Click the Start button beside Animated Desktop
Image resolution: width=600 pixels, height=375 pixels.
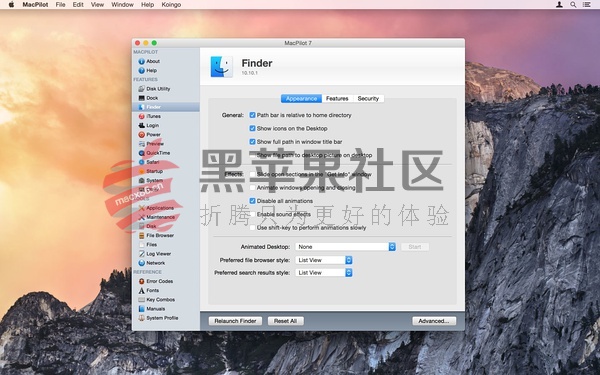(x=415, y=247)
